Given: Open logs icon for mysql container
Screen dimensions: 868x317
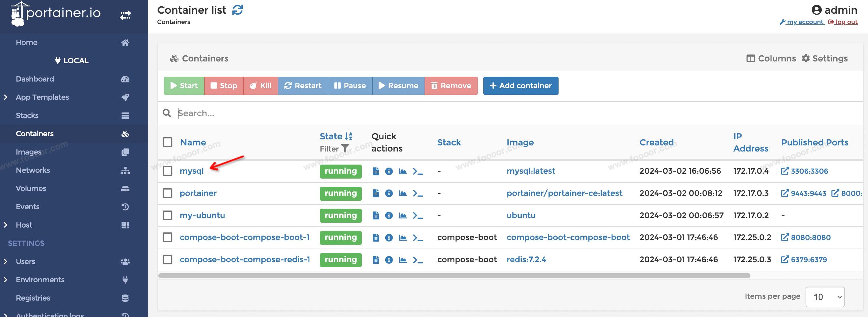Looking at the screenshot, I should point(376,171).
